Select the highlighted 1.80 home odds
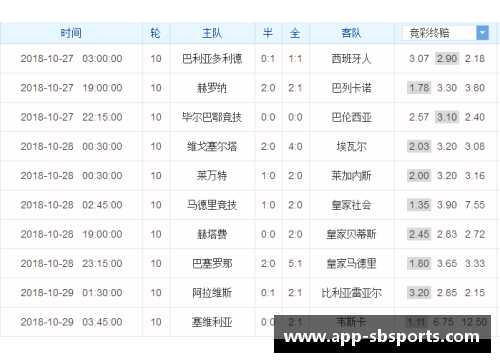 pyautogui.click(x=419, y=264)
